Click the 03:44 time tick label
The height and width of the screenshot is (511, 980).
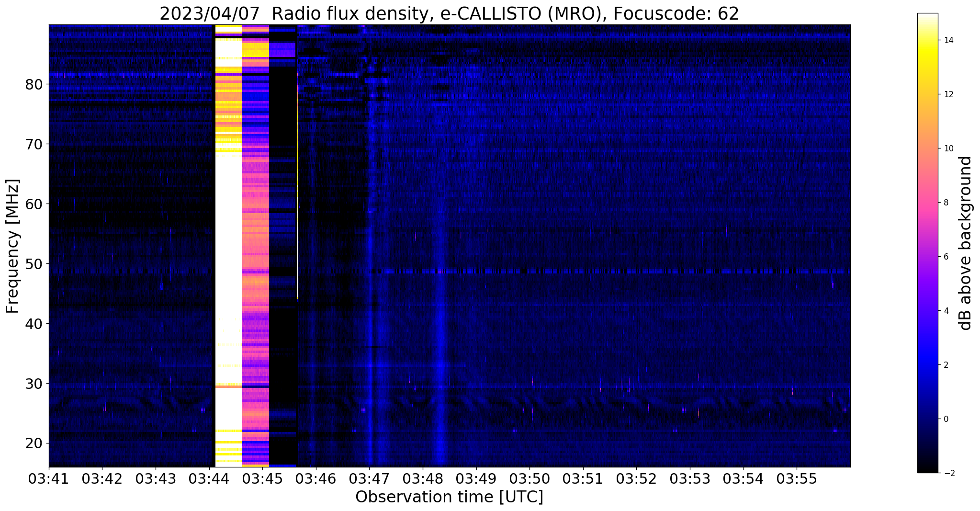pyautogui.click(x=209, y=479)
